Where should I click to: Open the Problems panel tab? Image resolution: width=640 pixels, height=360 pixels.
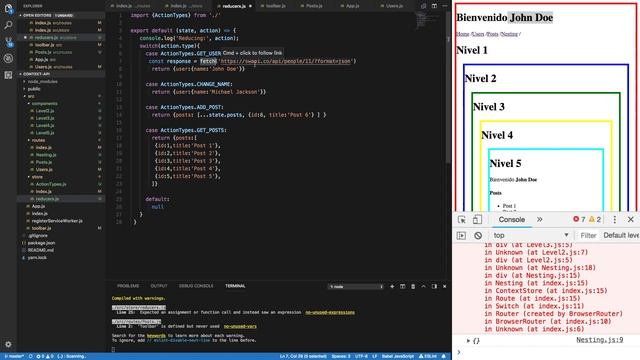[128, 286]
